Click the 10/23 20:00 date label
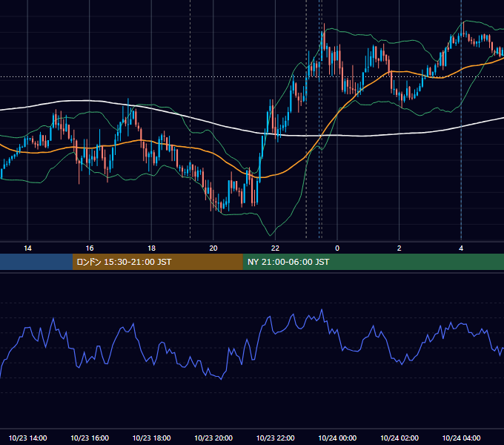The image size is (504, 445). click(x=213, y=438)
